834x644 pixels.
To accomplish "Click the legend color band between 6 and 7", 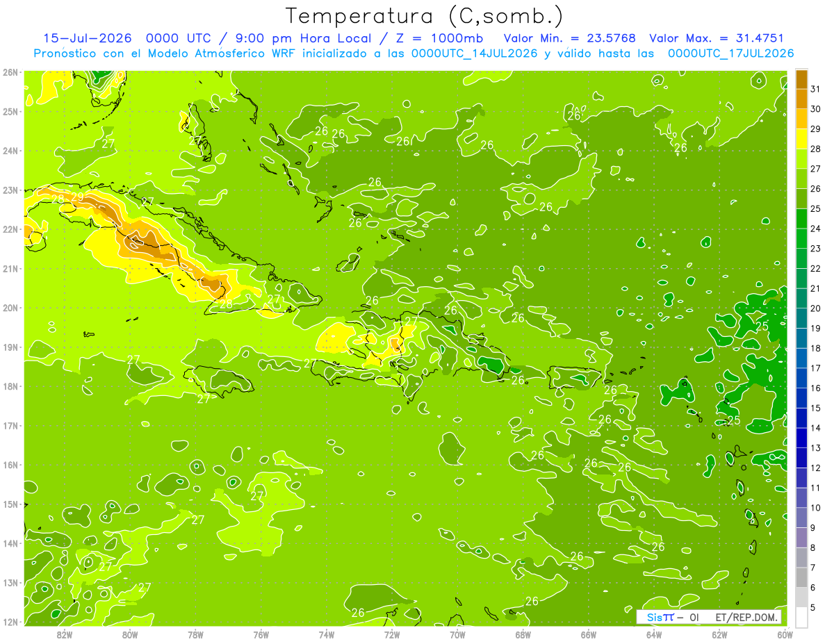I will tap(801, 577).
